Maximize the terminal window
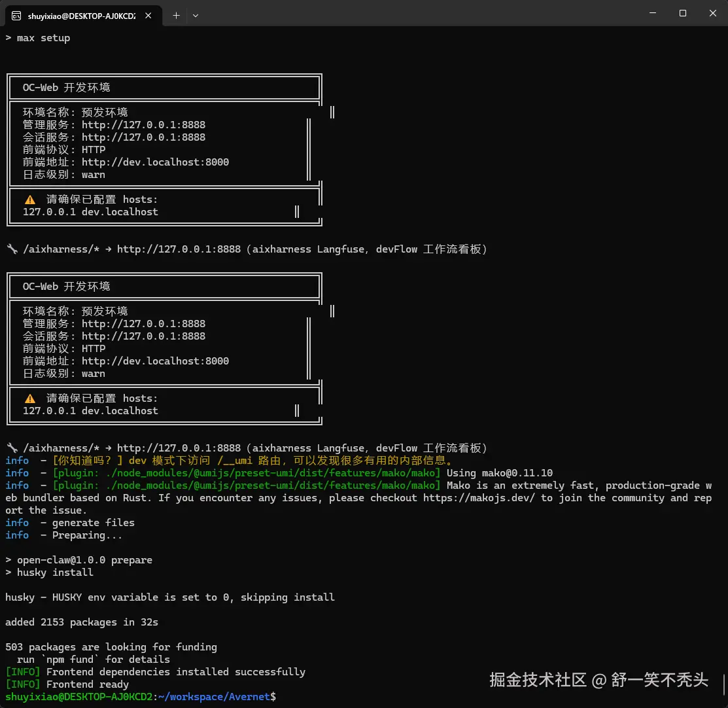The width and height of the screenshot is (728, 708). [x=682, y=13]
